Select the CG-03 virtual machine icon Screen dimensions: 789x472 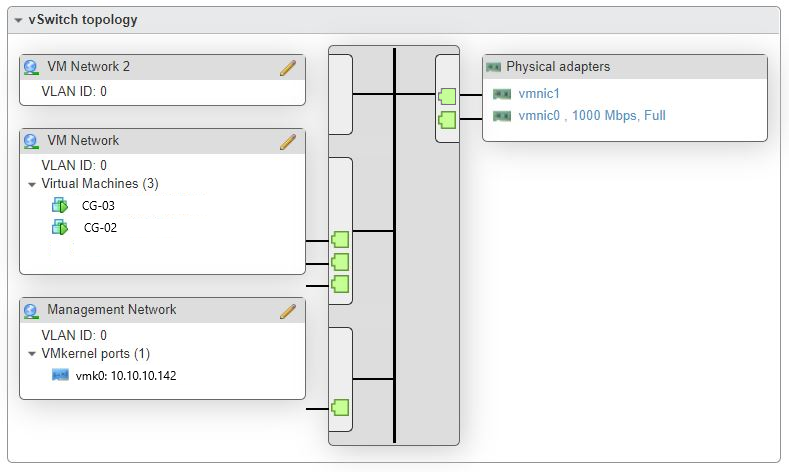(x=59, y=206)
